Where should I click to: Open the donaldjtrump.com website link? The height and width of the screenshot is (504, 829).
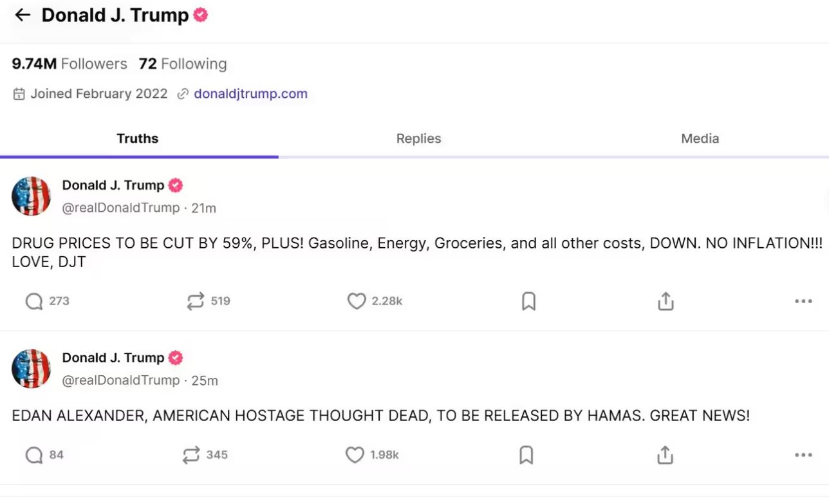tap(250, 94)
